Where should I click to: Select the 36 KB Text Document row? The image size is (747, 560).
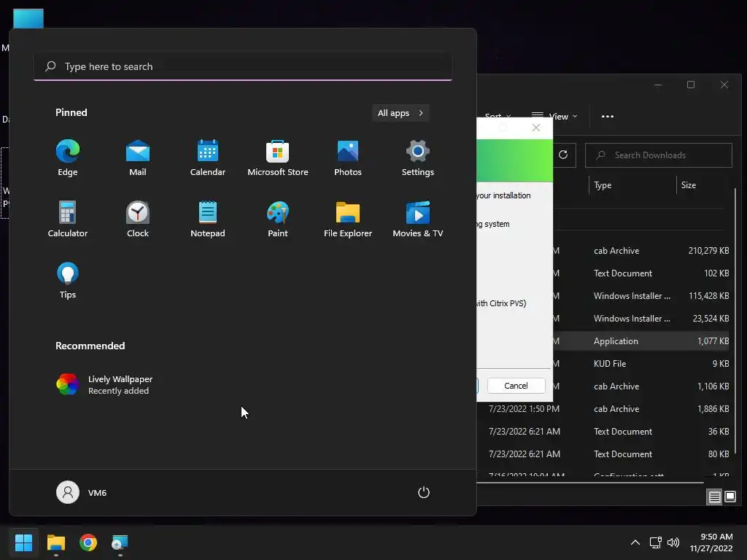click(x=604, y=432)
